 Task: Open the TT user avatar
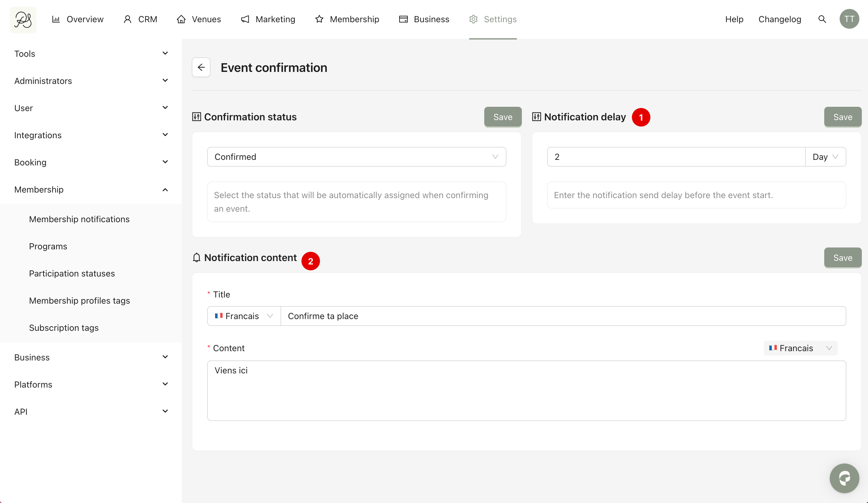click(x=849, y=19)
